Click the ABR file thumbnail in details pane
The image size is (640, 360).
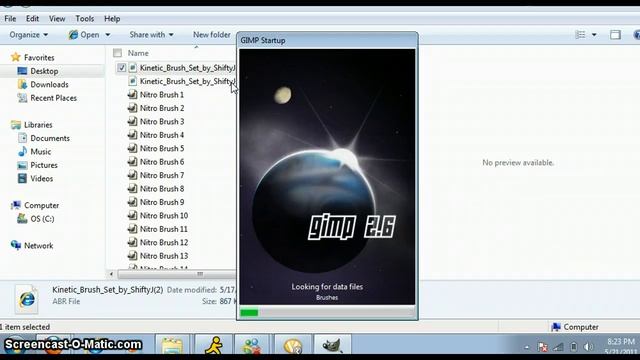(x=27, y=299)
